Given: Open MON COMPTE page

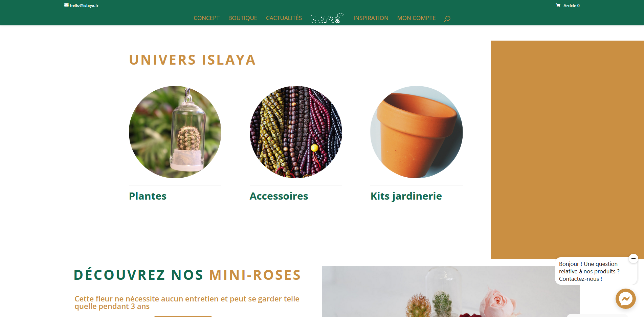Looking at the screenshot, I should click(x=416, y=18).
